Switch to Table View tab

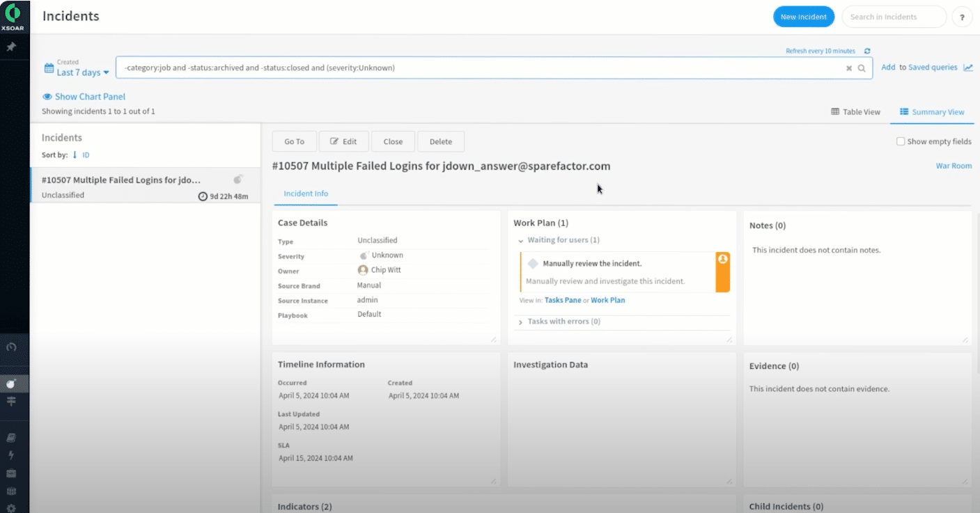pos(855,112)
